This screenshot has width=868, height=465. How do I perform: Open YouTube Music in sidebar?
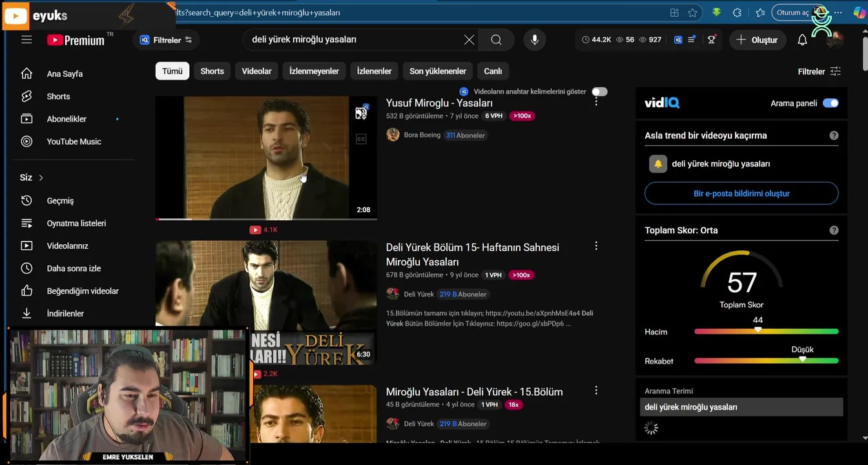pyautogui.click(x=74, y=141)
